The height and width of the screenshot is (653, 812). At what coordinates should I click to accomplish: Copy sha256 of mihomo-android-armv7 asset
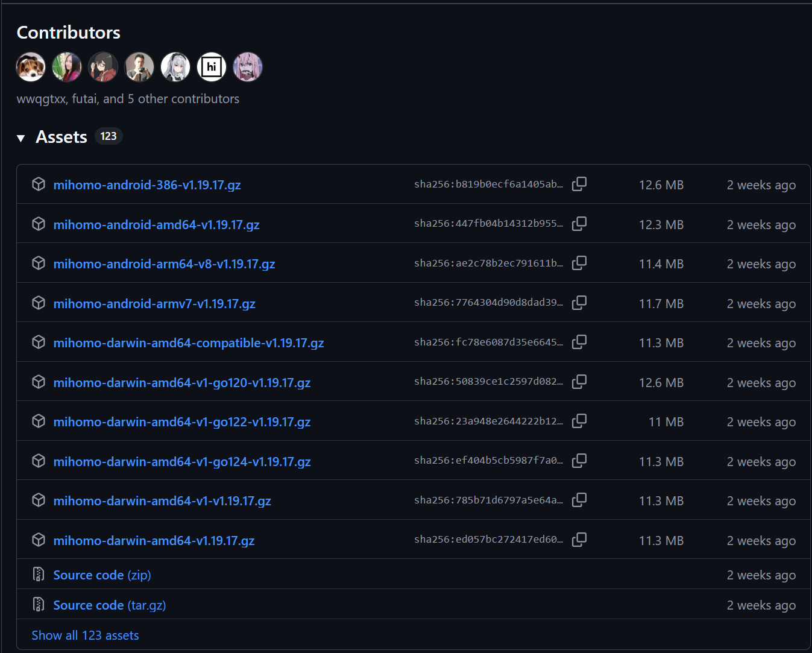(579, 303)
